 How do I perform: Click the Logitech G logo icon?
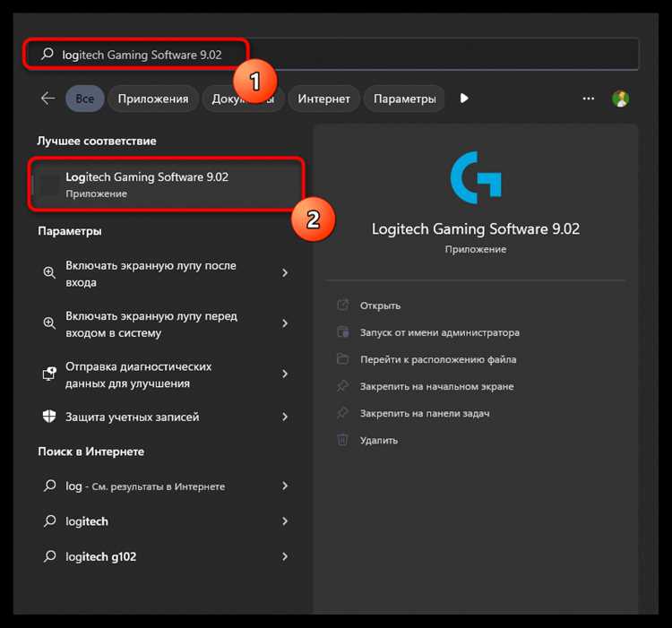pos(476,177)
